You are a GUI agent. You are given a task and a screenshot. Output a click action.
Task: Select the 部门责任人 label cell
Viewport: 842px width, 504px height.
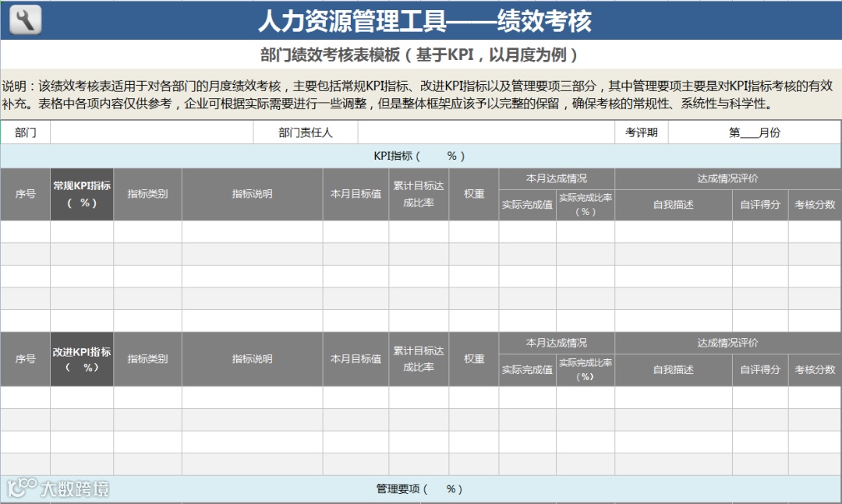coord(306,132)
